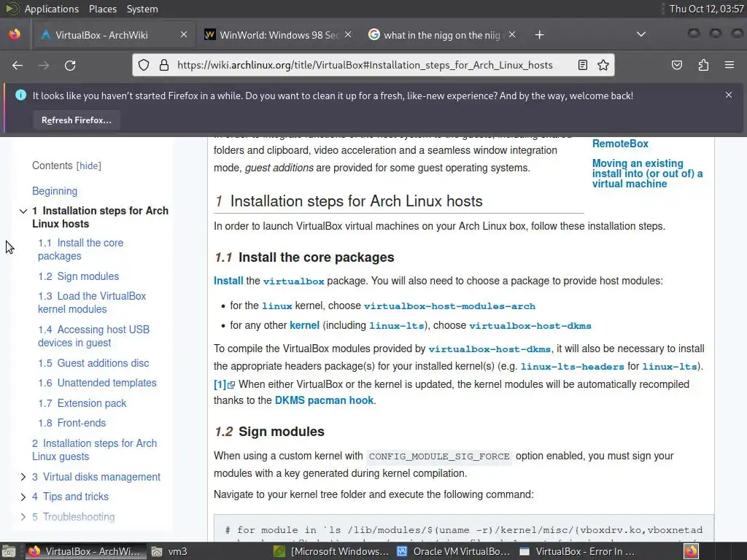Click the Install link in section 1.1
The width and height of the screenshot is (747, 560).
[228, 281]
